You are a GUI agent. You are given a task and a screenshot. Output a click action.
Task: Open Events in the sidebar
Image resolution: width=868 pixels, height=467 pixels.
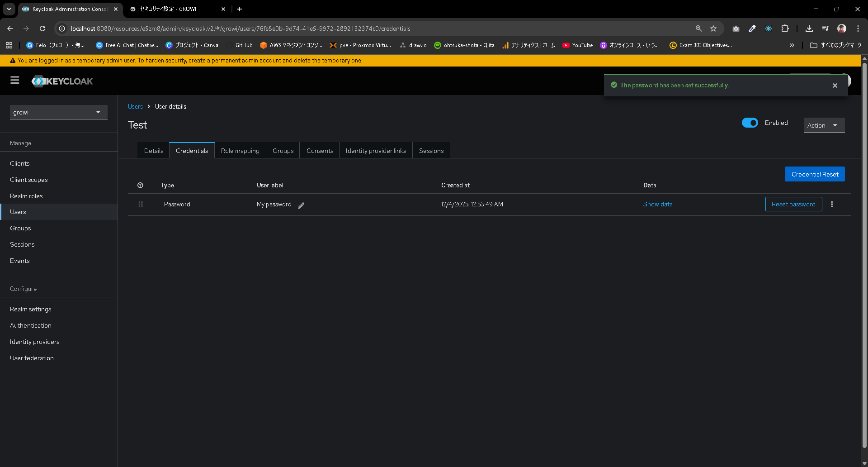tap(59, 261)
